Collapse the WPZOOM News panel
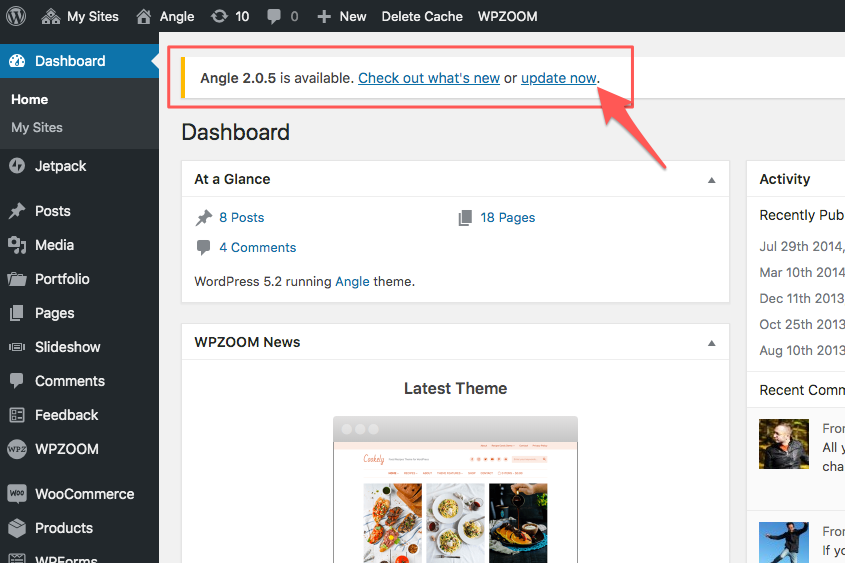The image size is (845, 563). [x=711, y=343]
